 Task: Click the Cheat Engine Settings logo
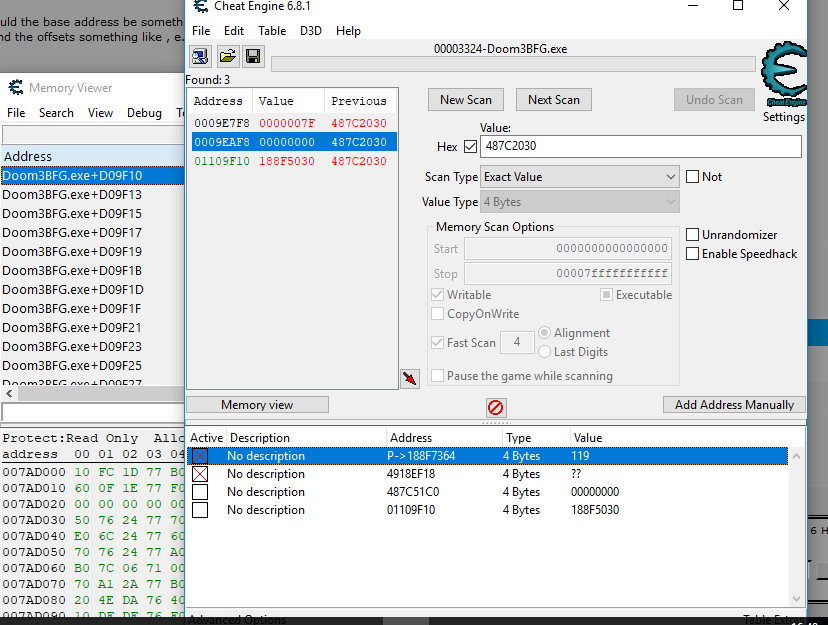pos(783,80)
